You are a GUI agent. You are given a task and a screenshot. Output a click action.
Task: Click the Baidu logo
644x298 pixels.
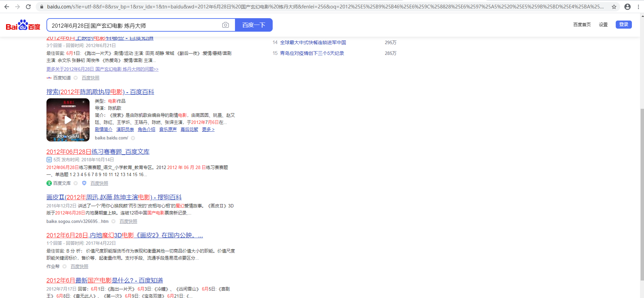(23, 25)
